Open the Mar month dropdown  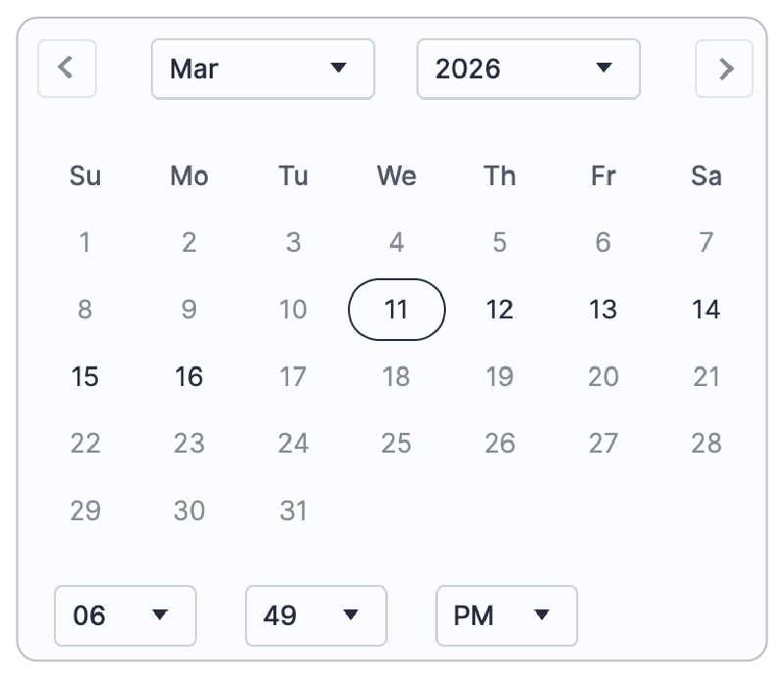coord(263,69)
